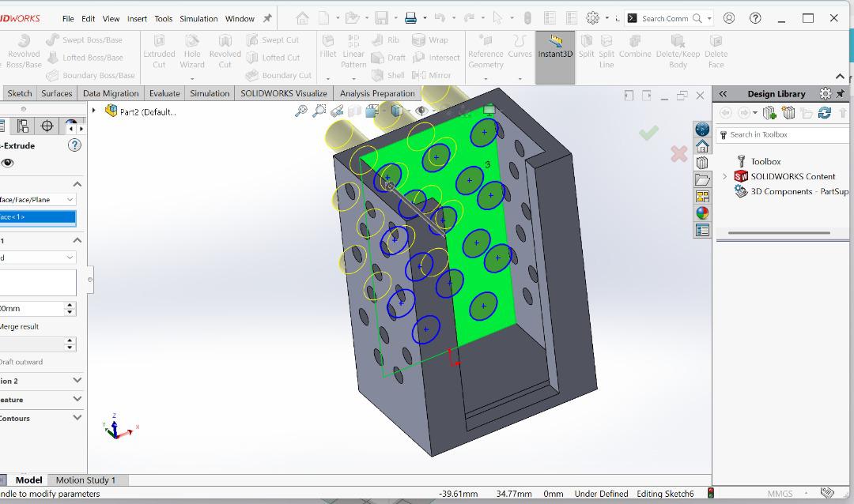Click the Print icon in the title toolbar
This screenshot has height=504, width=854.
(410, 18)
